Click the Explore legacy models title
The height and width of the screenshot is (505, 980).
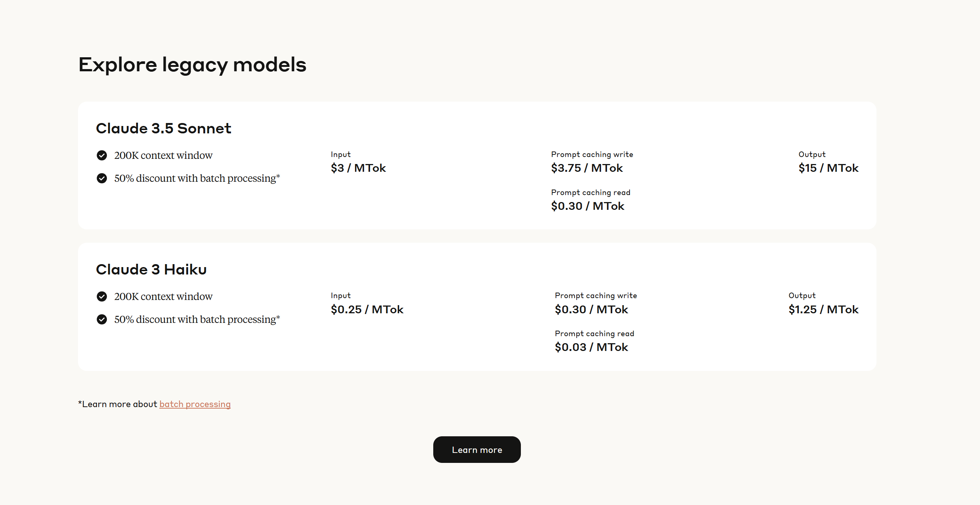[192, 64]
